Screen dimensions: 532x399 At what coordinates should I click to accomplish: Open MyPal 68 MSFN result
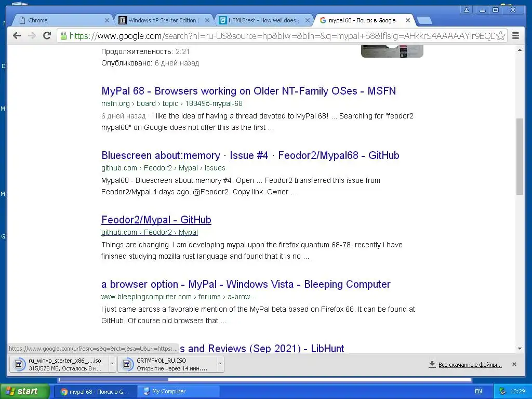[x=248, y=91]
